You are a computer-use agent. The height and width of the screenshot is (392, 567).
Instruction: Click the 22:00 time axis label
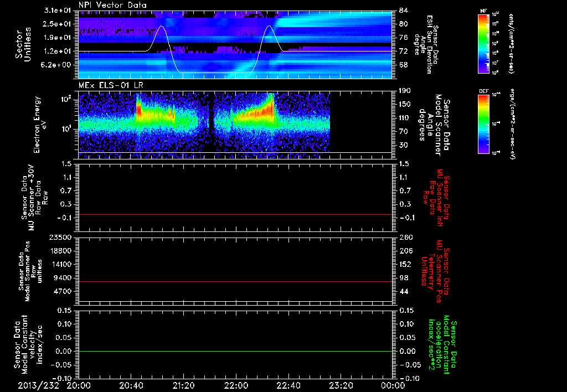coord(236,385)
